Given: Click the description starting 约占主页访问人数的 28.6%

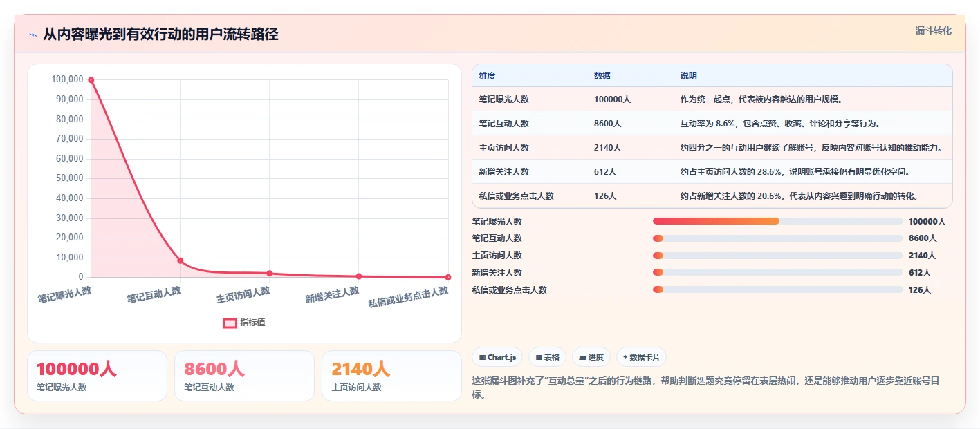Looking at the screenshot, I should 795,172.
